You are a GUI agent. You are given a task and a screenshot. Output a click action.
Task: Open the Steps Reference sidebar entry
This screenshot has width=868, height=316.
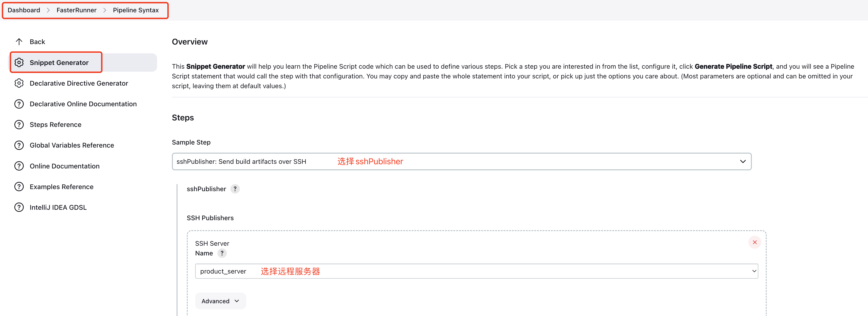tap(56, 125)
